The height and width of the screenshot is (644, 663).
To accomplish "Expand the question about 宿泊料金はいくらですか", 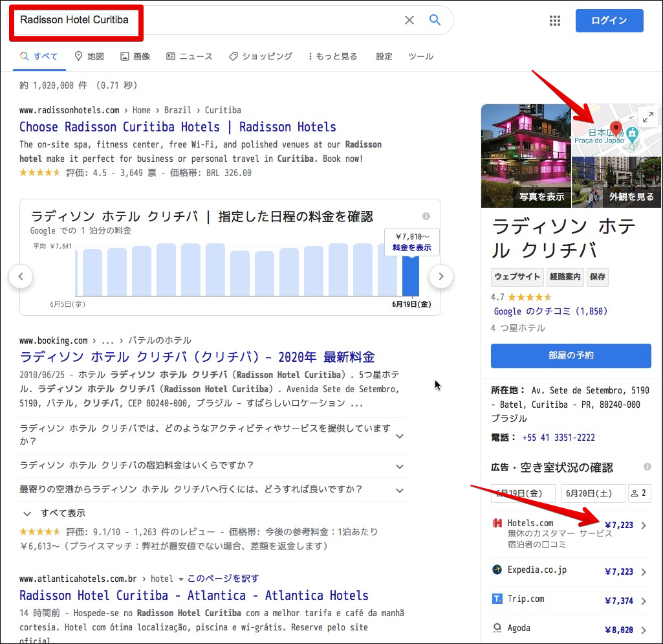I will (399, 465).
